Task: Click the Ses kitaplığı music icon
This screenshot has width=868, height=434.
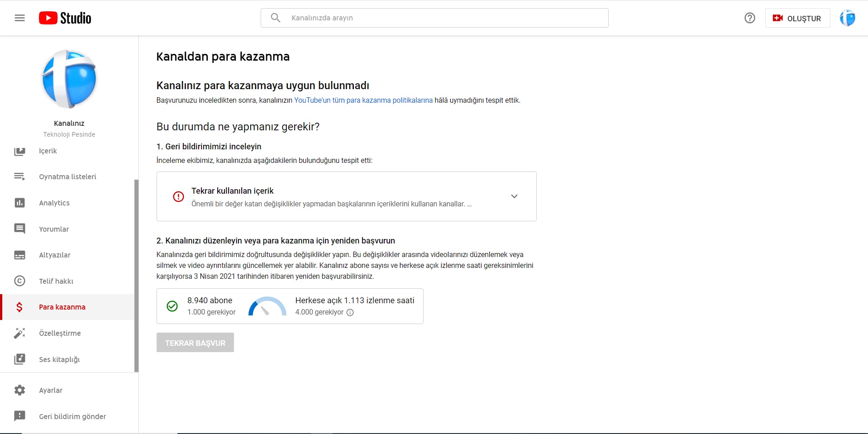Action: click(x=19, y=359)
